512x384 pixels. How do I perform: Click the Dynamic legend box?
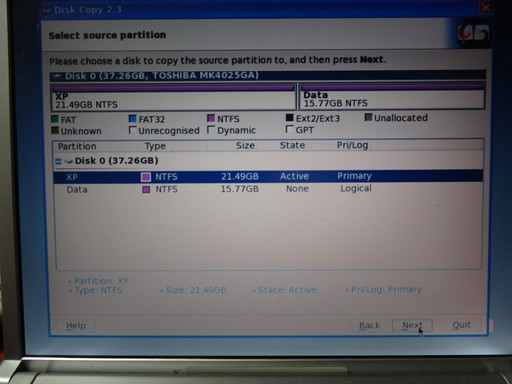click(211, 129)
